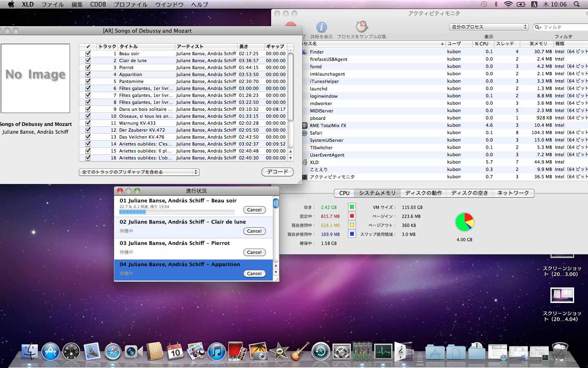Open FaceTime camera icon in Dock

134,351
